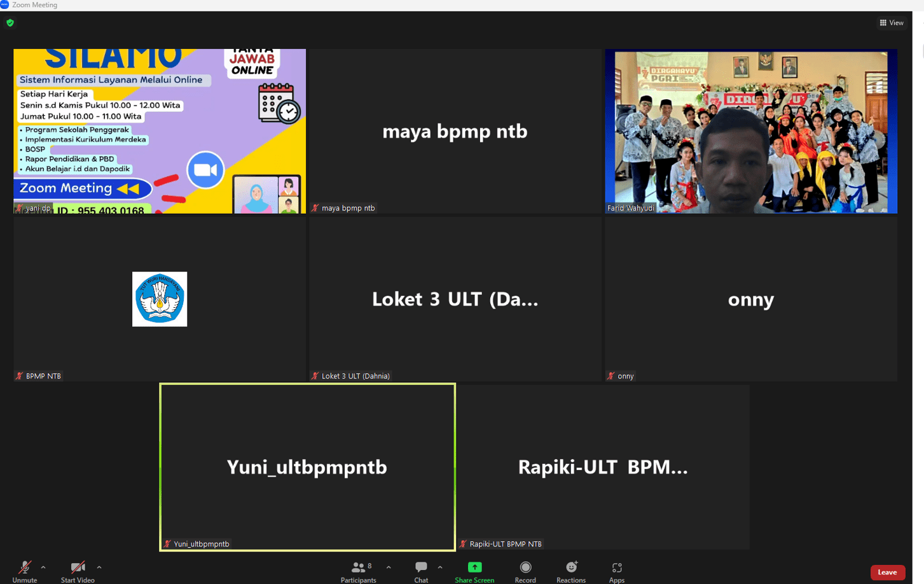This screenshot has height=584, width=924.
Task: Expand the arrow beside Participants
Action: coord(389,567)
